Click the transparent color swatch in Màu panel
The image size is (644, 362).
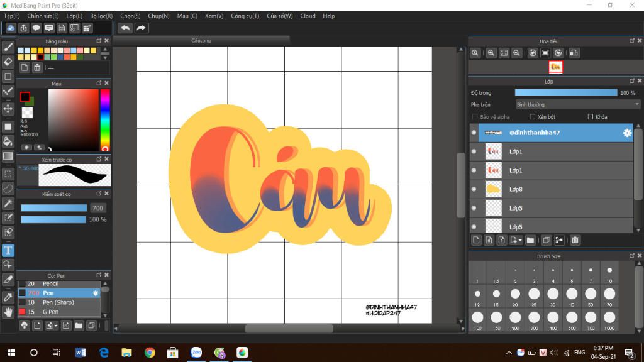(27, 112)
